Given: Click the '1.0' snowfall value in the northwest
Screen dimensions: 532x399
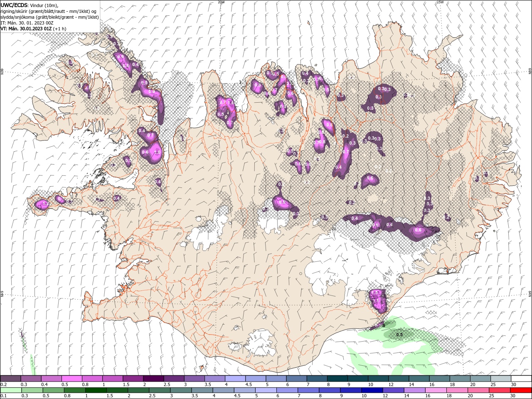Looking at the screenshot, I should [157, 152].
